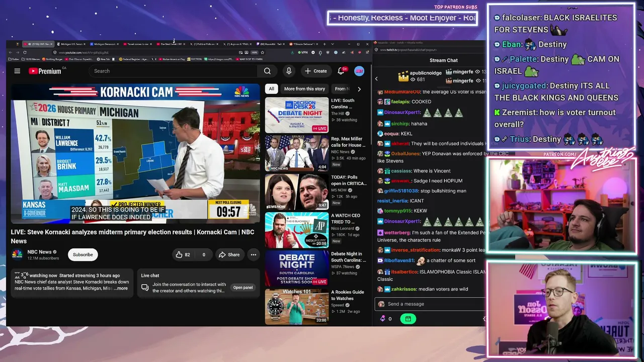
Task: Dislike the Kornacki Cam video
Action: [x=204, y=255]
